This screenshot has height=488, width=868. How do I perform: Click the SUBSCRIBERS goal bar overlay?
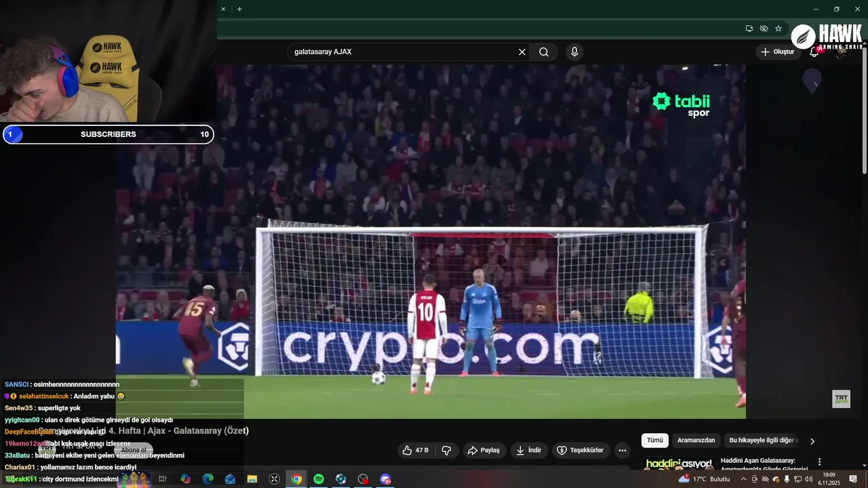[x=108, y=134]
